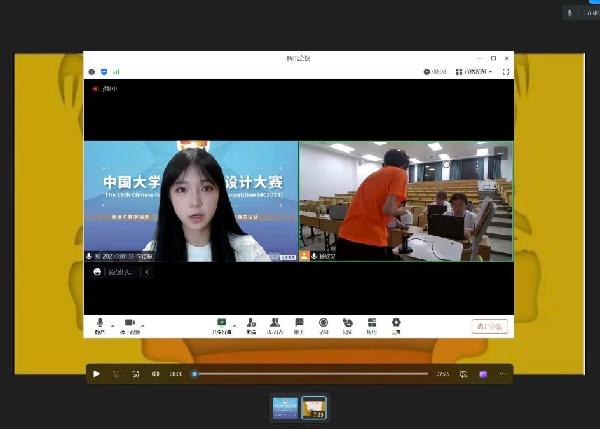Screen dimensions: 600x429
Task: Click the meeting security shield icon
Action: coord(104,72)
